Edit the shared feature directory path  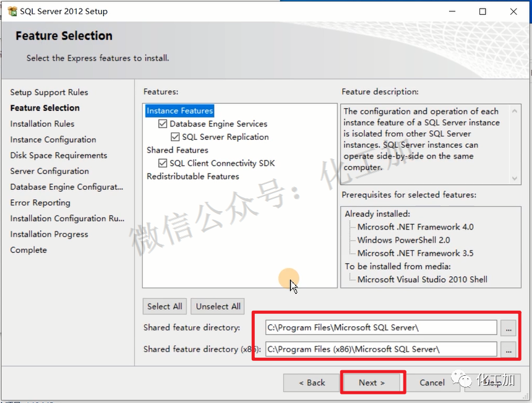(381, 327)
